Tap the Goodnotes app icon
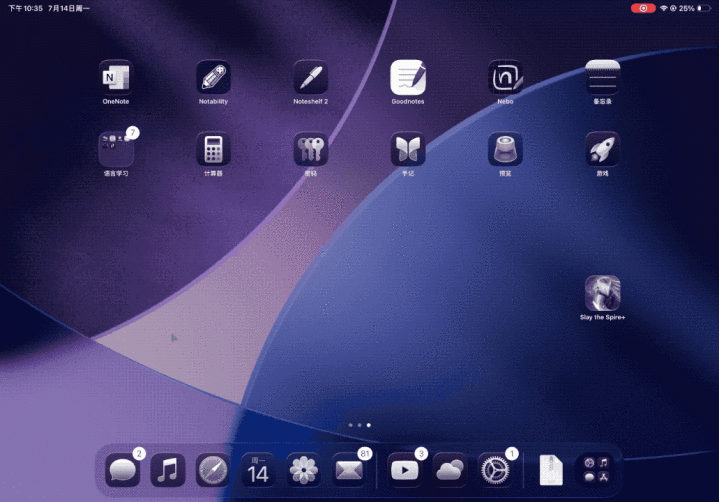 [x=408, y=77]
